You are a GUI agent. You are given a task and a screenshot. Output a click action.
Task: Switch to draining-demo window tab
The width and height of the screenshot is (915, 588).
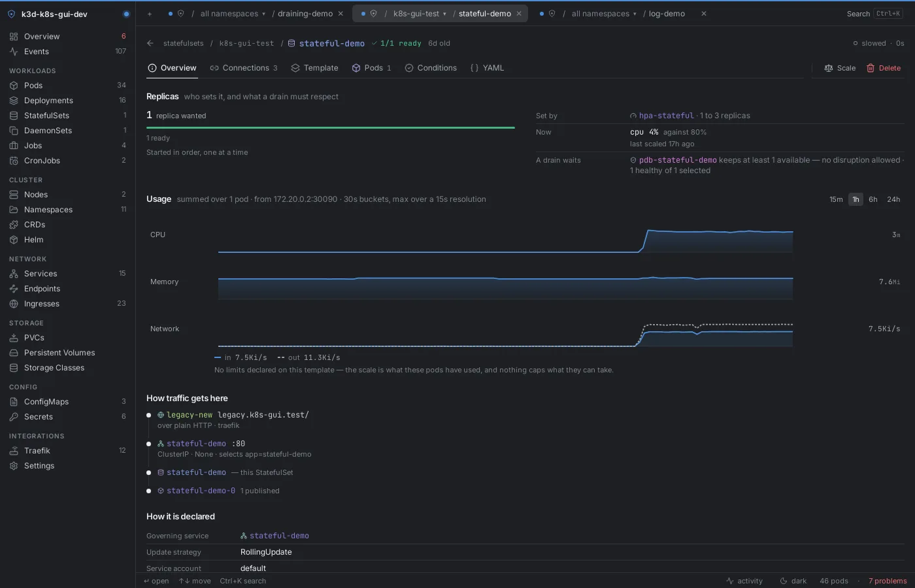(x=305, y=14)
